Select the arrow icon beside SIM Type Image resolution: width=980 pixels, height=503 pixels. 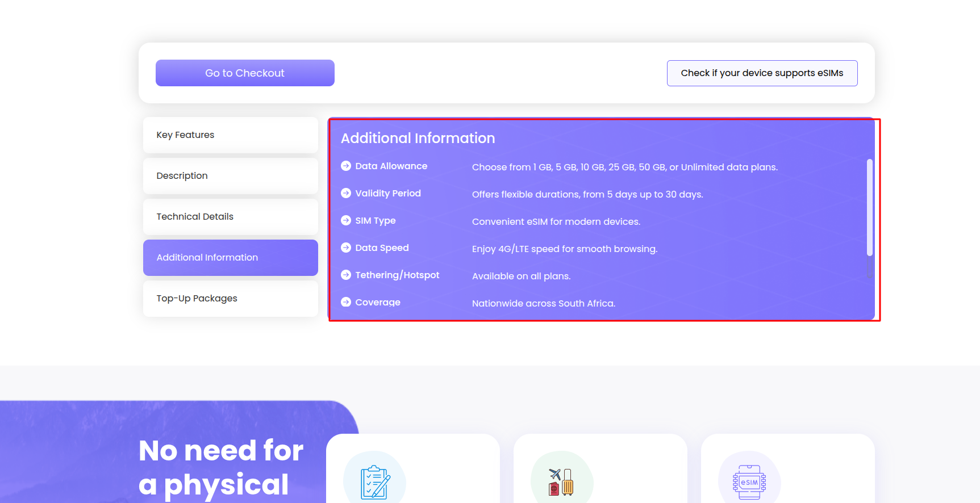tap(345, 220)
